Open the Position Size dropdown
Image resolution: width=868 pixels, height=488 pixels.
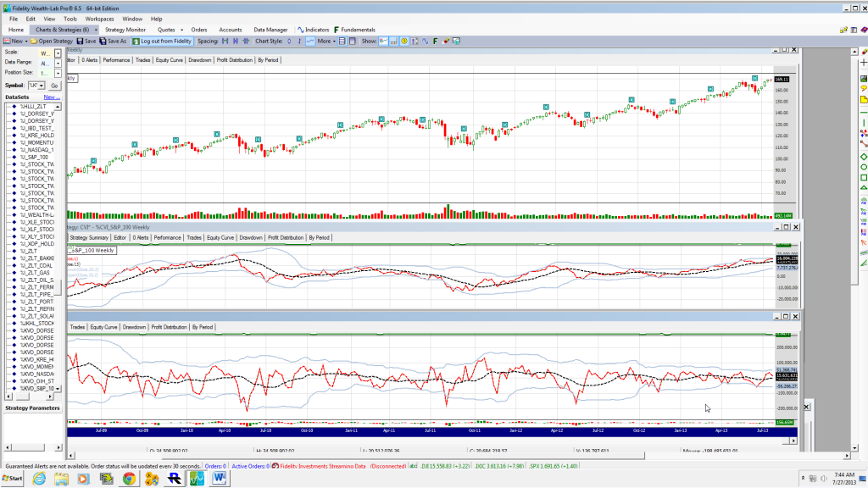pyautogui.click(x=58, y=73)
